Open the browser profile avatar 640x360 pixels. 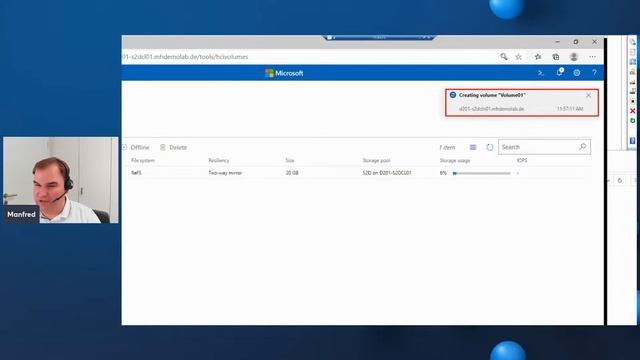[x=574, y=57]
